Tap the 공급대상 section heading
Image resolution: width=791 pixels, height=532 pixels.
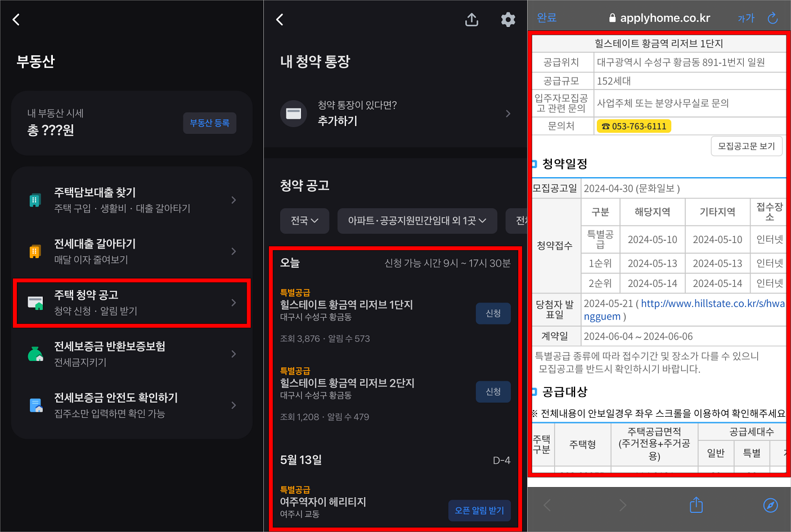point(565,392)
